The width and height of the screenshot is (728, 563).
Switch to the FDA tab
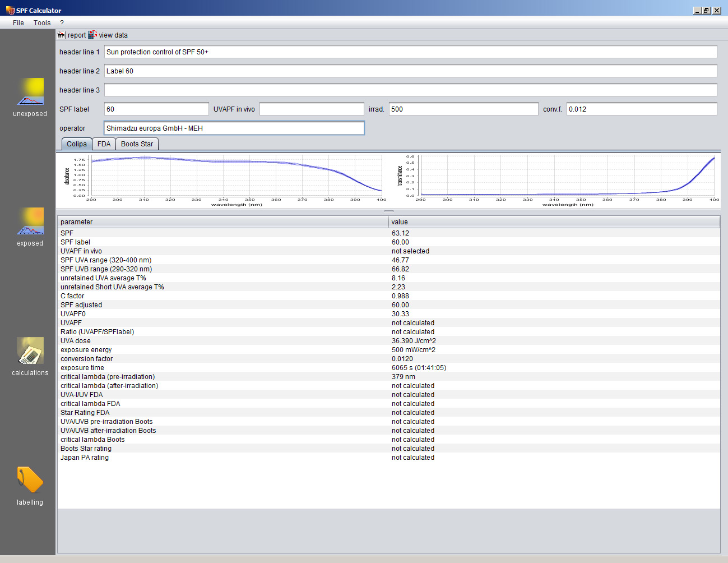pyautogui.click(x=104, y=144)
